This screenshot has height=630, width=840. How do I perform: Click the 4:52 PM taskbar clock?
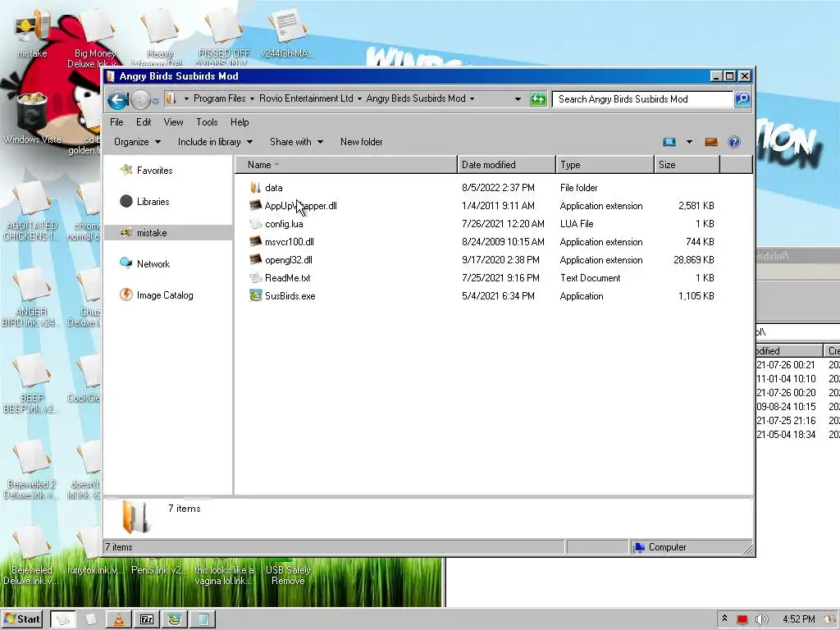tap(799, 619)
